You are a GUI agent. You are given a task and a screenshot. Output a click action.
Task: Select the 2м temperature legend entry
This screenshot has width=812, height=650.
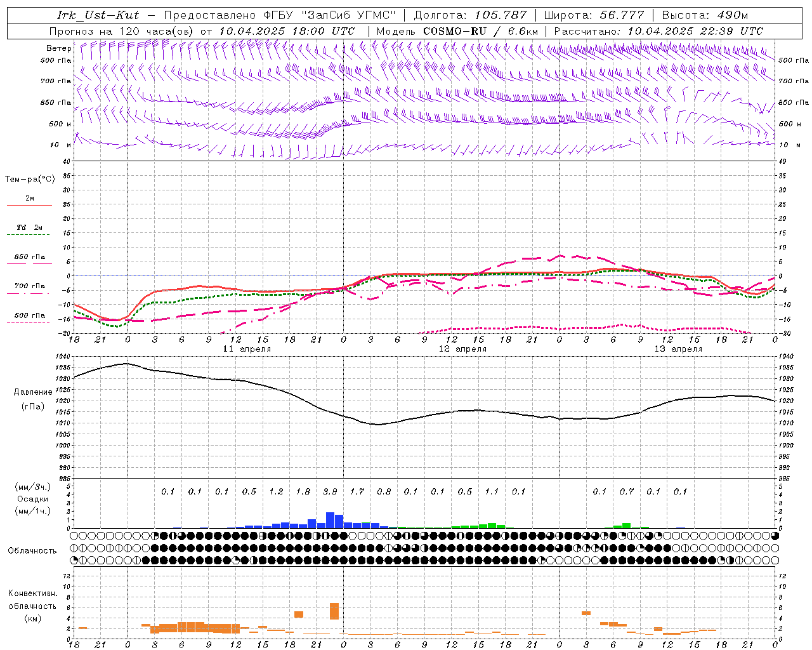pyautogui.click(x=30, y=198)
